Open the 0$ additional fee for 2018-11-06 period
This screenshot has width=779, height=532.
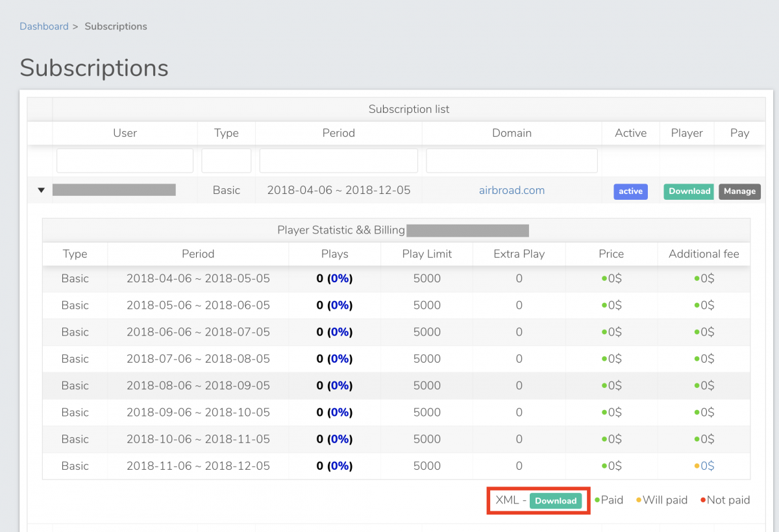(x=707, y=466)
